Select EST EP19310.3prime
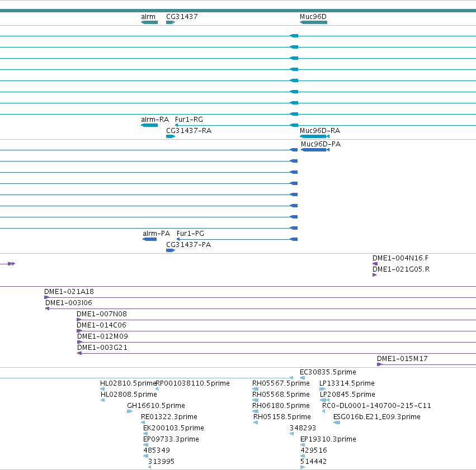476x470 pixels. coord(303,445)
